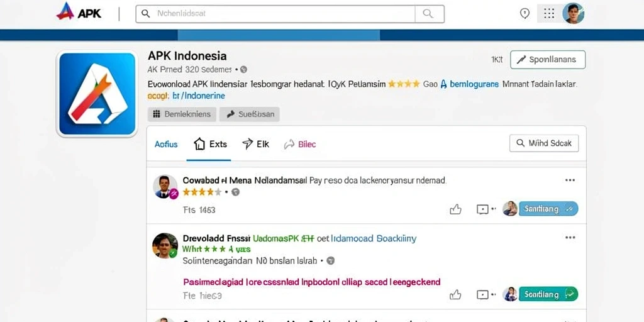This screenshot has width=644, height=322.
Task: Click the large APK Indonesia app icon
Action: click(97, 94)
